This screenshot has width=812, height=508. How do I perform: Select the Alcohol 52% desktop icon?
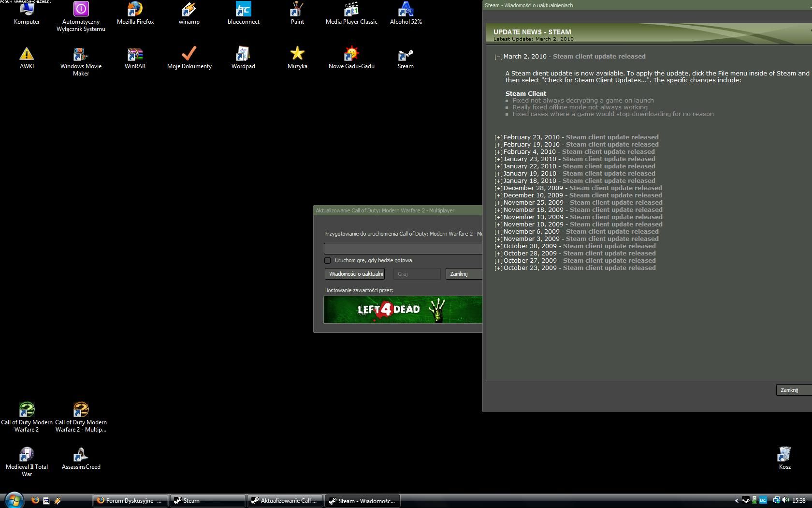pyautogui.click(x=406, y=10)
